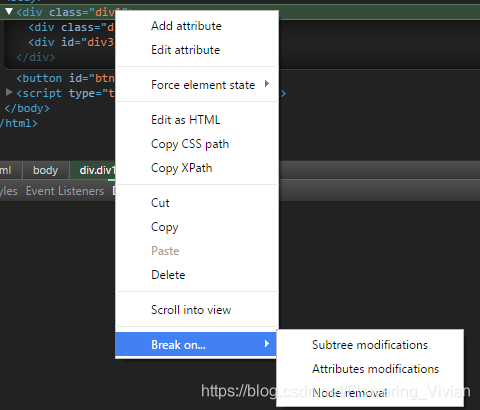The image size is (480, 410).
Task: Select Edit as HTML
Action: pyautogui.click(x=197, y=120)
